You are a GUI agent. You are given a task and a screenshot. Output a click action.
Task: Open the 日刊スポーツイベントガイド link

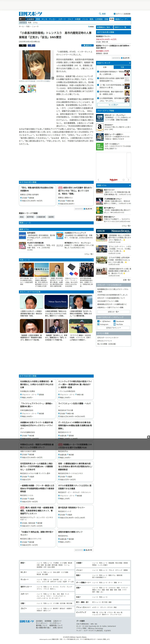[x=108, y=337]
